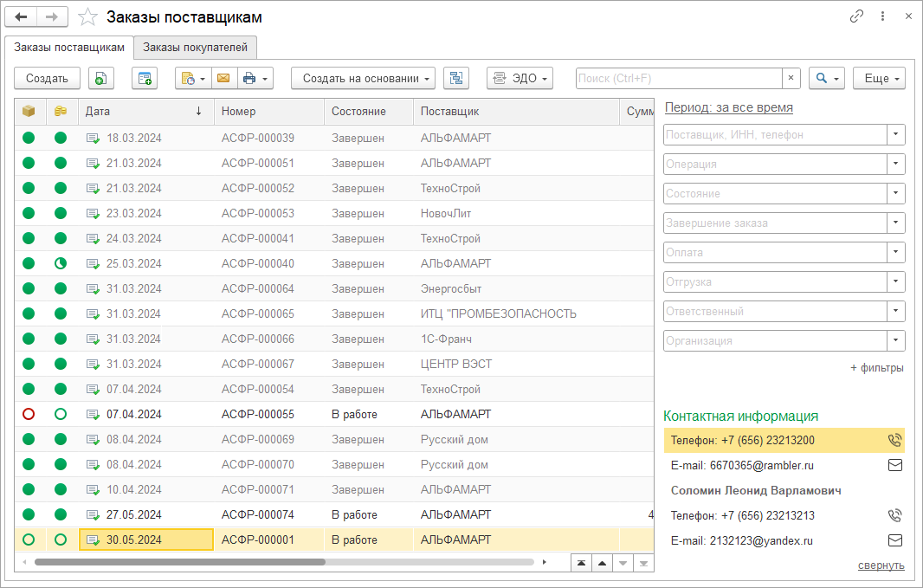
Task: Click the Период: за все время link
Action: [728, 107]
